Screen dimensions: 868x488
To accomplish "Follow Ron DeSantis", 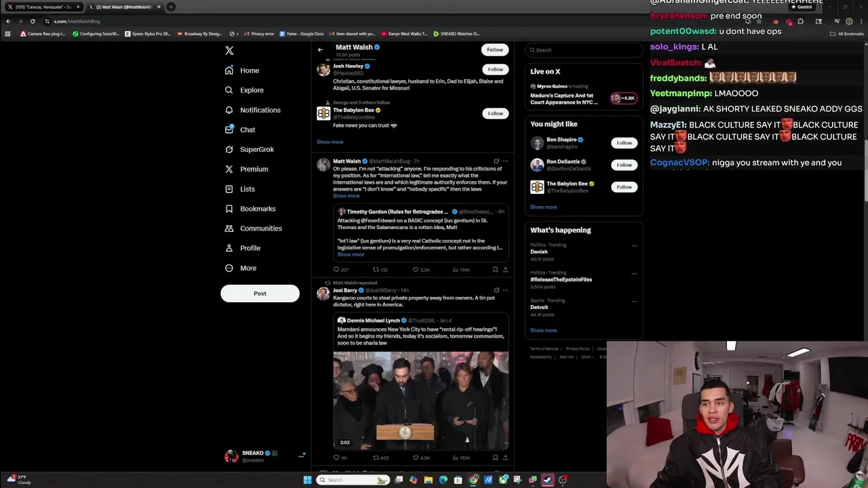I will point(624,165).
